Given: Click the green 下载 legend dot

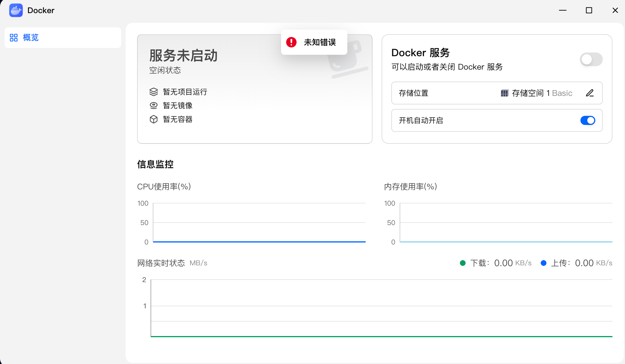Looking at the screenshot, I should (463, 263).
